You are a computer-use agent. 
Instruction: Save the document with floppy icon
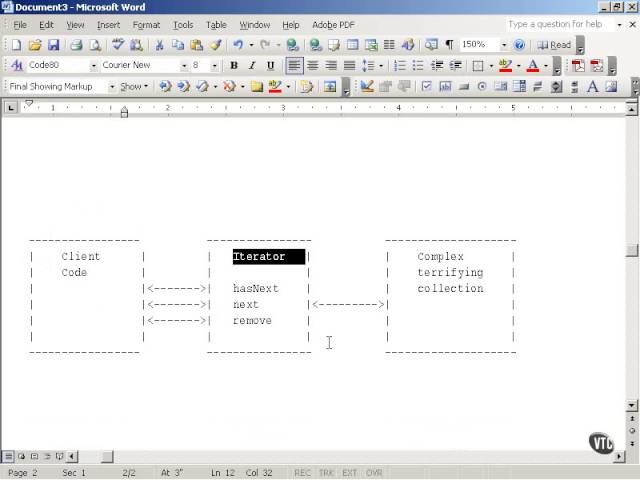(53, 45)
